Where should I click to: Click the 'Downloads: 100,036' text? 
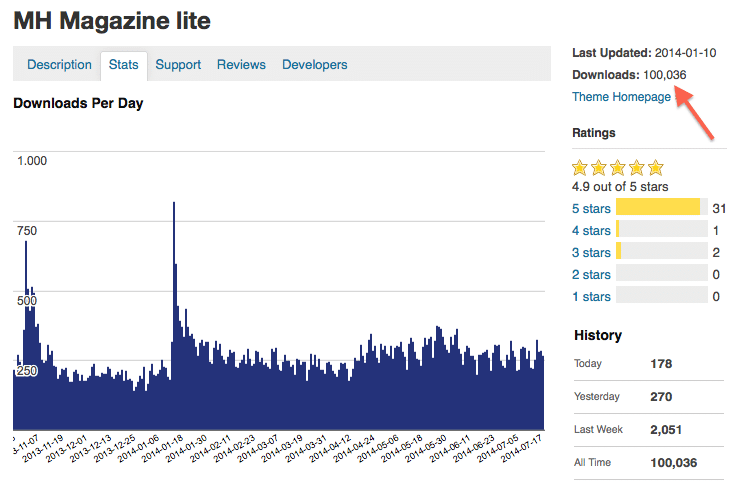pyautogui.click(x=629, y=75)
